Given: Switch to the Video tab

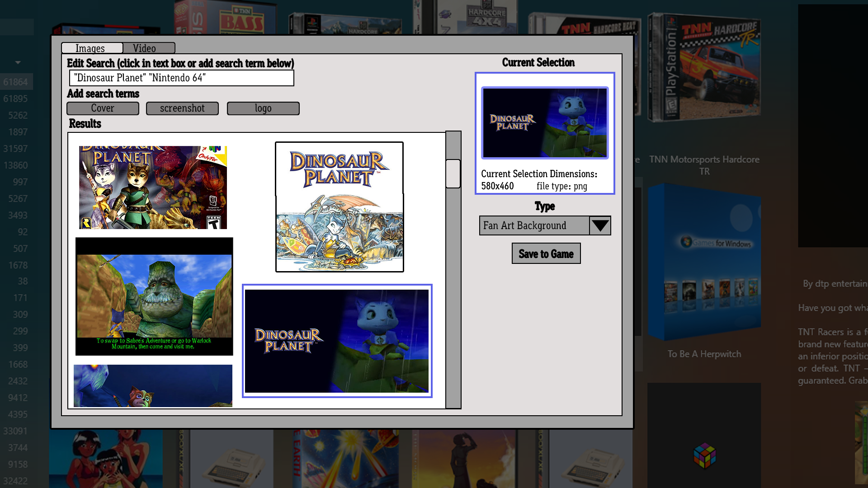Looking at the screenshot, I should [149, 48].
